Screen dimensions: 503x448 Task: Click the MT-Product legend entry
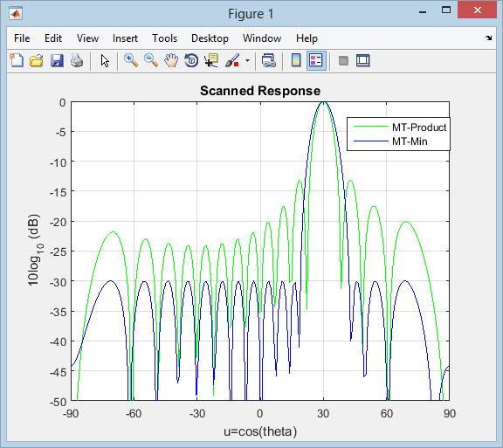(x=400, y=128)
